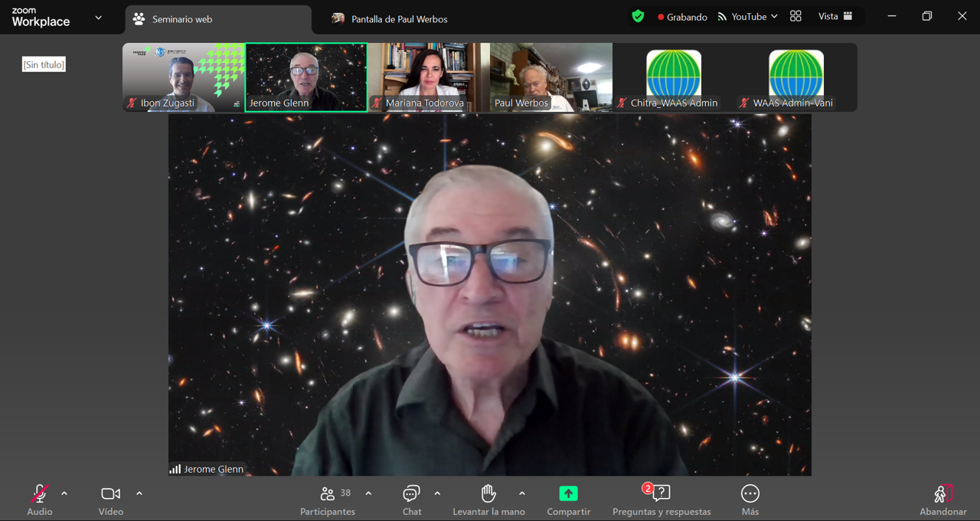Click the green Compartir share button
This screenshot has width=980, height=521.
coord(568,493)
